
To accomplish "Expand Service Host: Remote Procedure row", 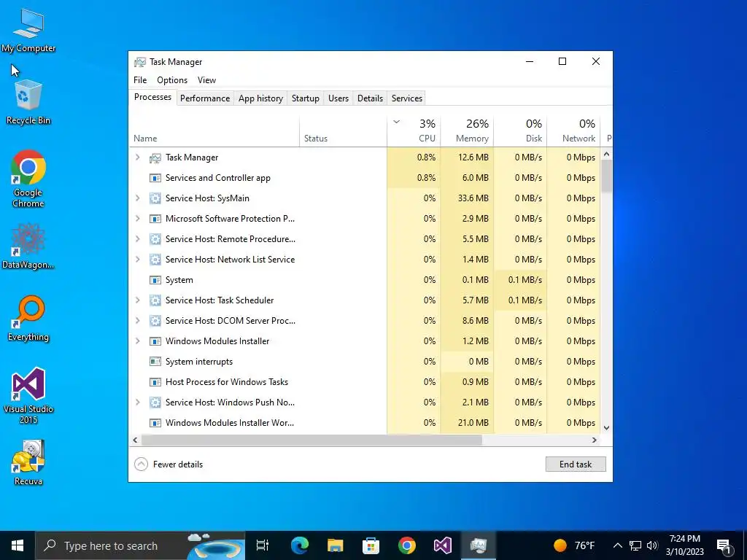I will pos(138,239).
